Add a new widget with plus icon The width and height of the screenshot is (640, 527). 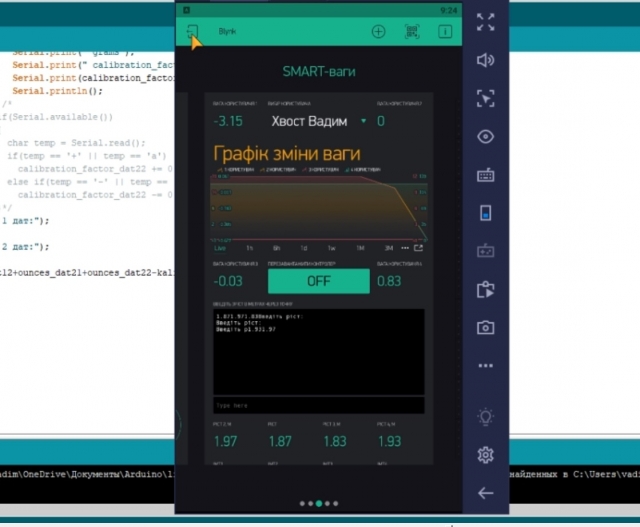(378, 31)
